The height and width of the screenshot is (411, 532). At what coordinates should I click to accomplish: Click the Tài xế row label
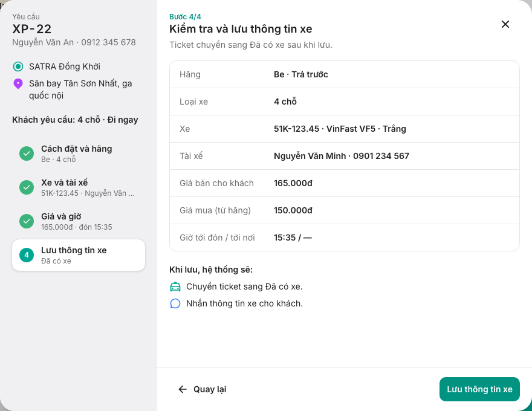point(191,156)
